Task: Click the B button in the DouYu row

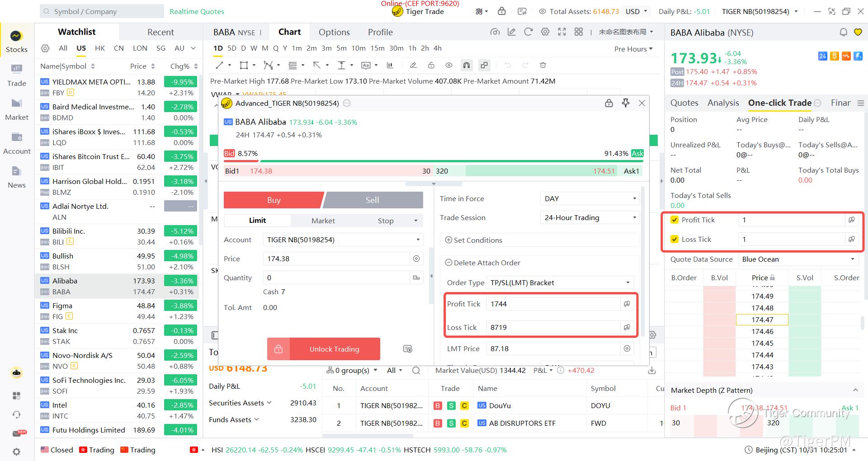Action: [x=438, y=405]
